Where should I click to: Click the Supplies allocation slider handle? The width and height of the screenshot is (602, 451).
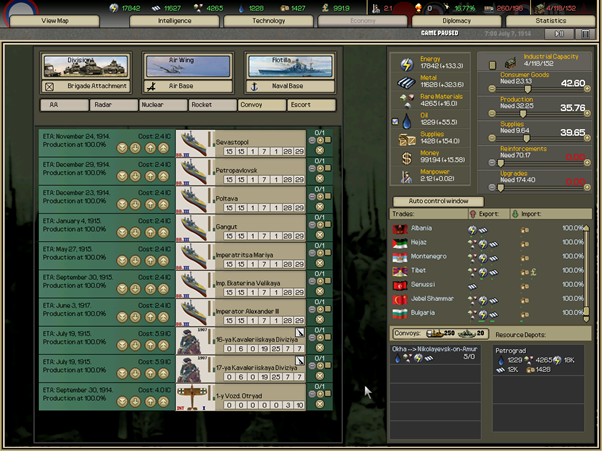[x=528, y=136]
